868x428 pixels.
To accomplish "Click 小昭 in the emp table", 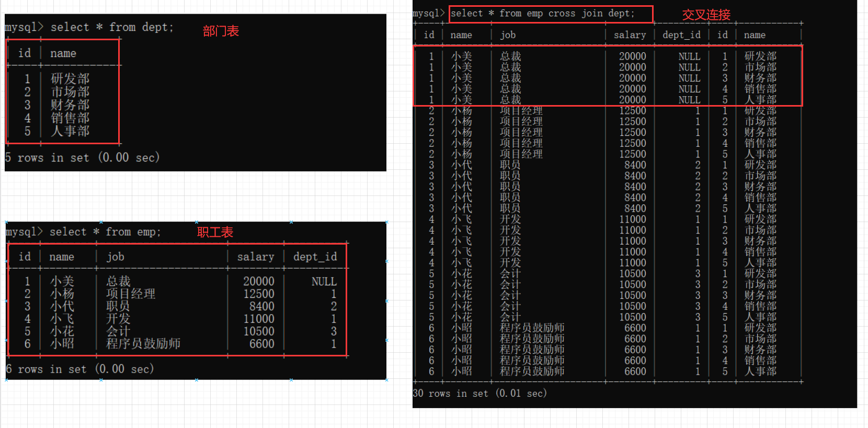I will coord(62,344).
